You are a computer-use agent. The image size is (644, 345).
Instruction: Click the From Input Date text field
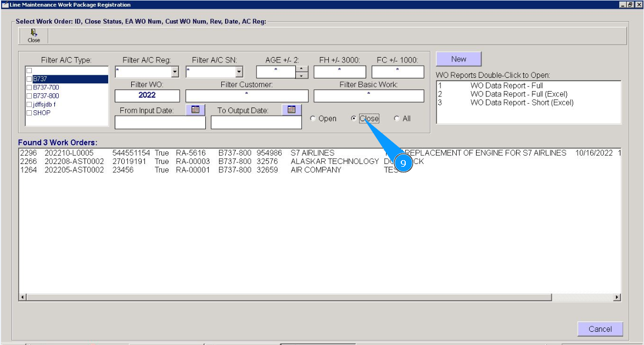pos(160,123)
